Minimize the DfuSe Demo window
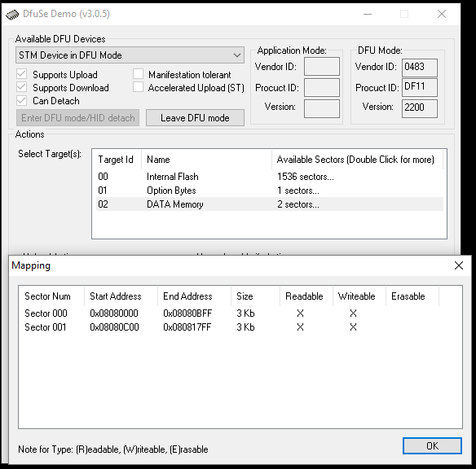This screenshot has height=469, width=476. [x=368, y=14]
